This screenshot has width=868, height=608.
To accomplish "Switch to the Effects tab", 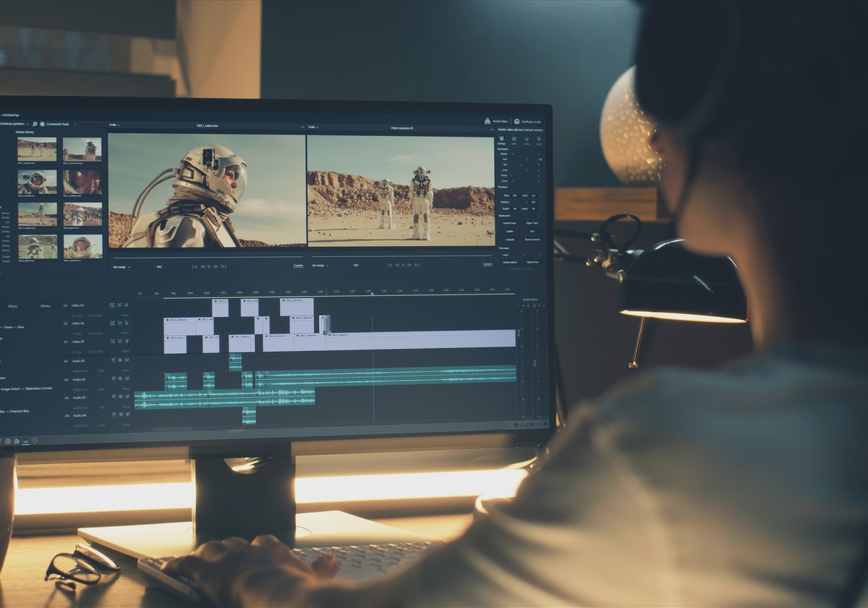I will click(x=12, y=306).
